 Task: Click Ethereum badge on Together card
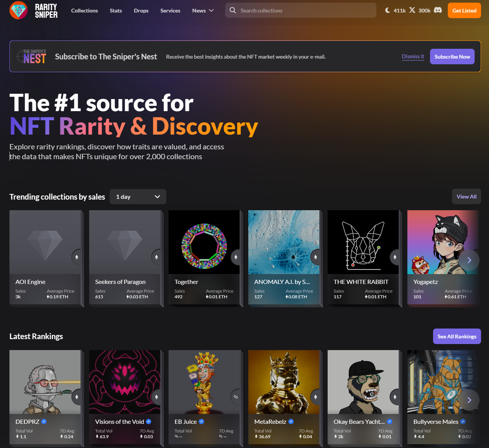(x=236, y=257)
